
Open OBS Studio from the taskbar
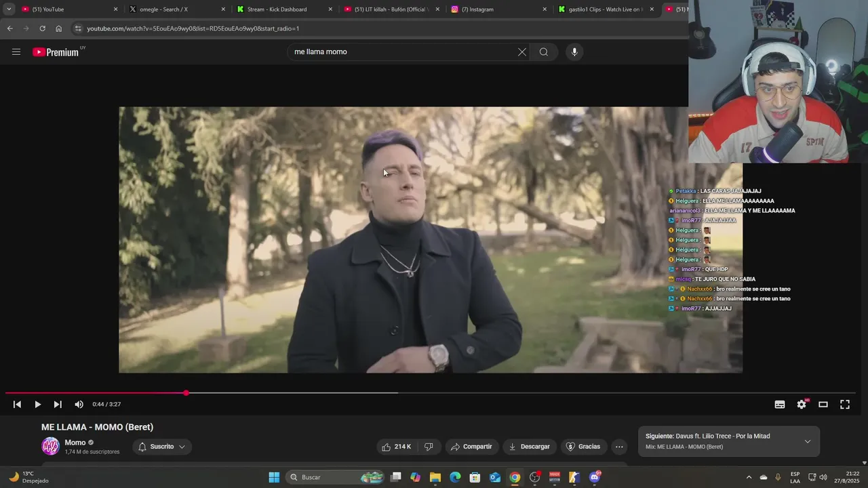pos(534,477)
